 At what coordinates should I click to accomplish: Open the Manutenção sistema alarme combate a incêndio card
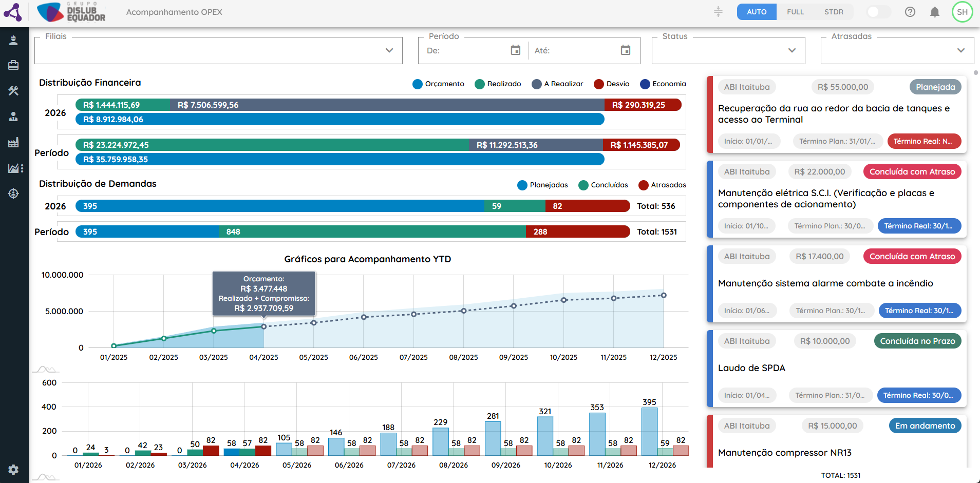(825, 283)
